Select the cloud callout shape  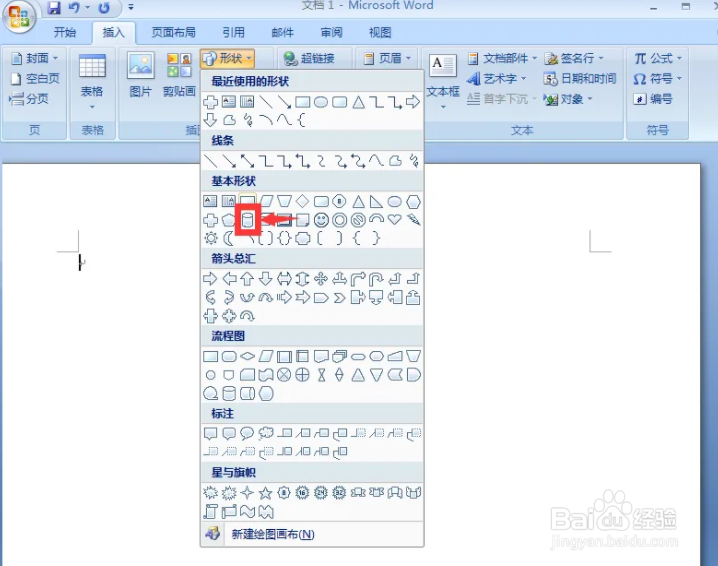[x=266, y=433]
